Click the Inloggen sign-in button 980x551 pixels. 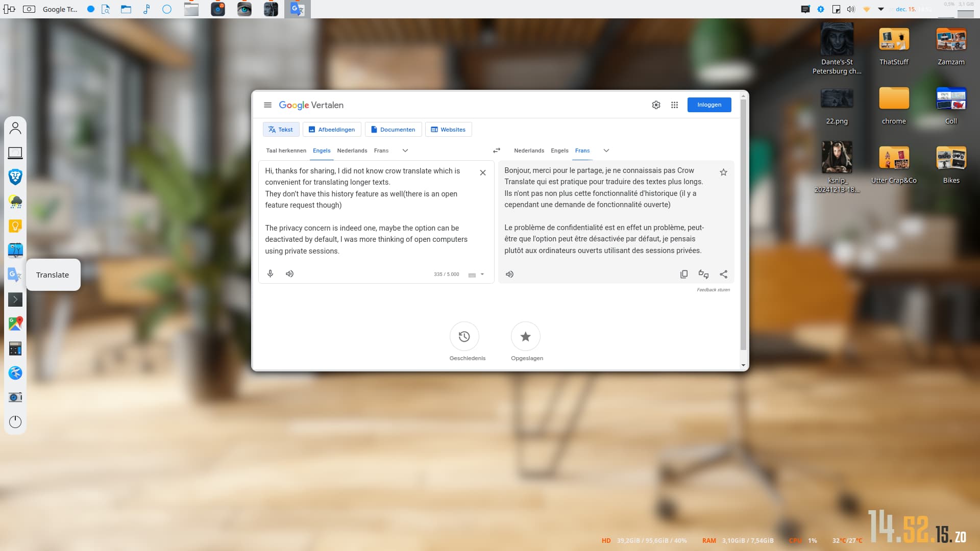[x=709, y=105]
